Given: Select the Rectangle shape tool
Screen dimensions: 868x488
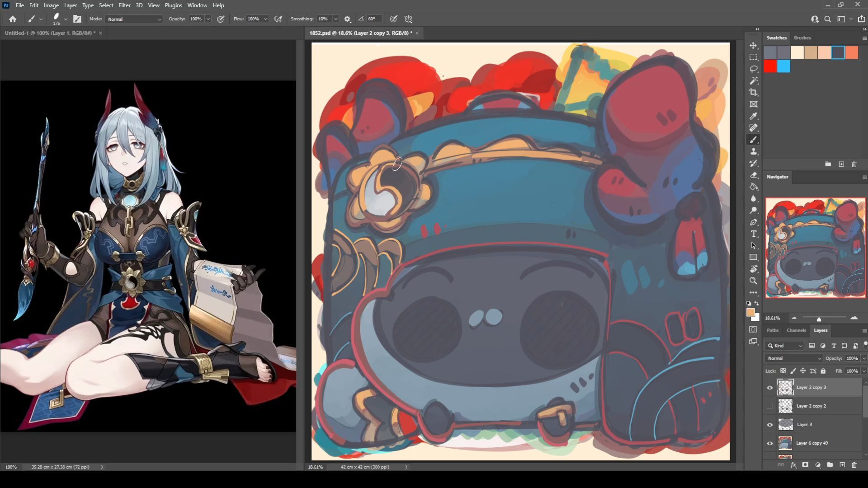Looking at the screenshot, I should coord(753,257).
